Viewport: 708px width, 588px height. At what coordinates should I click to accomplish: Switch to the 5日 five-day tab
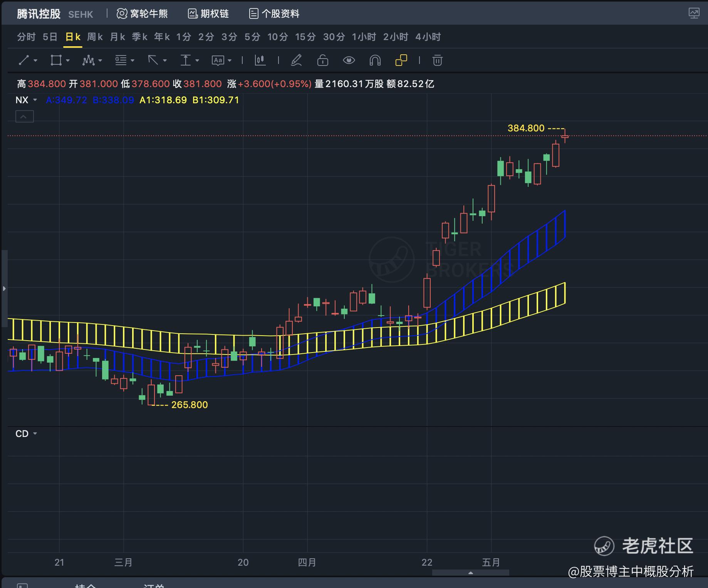[50, 37]
